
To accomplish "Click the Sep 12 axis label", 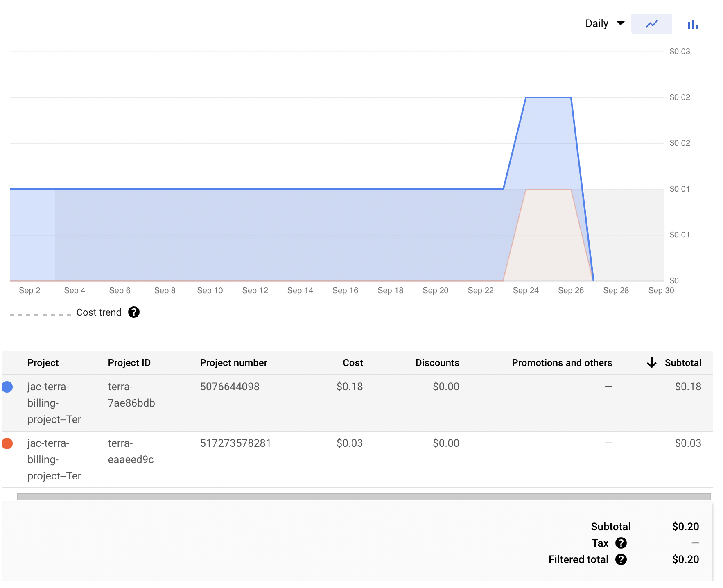I will click(x=255, y=290).
